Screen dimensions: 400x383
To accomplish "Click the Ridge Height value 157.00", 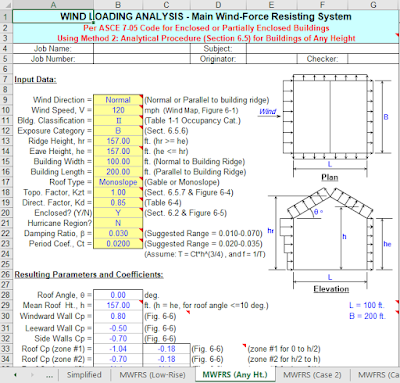I will pos(118,141).
